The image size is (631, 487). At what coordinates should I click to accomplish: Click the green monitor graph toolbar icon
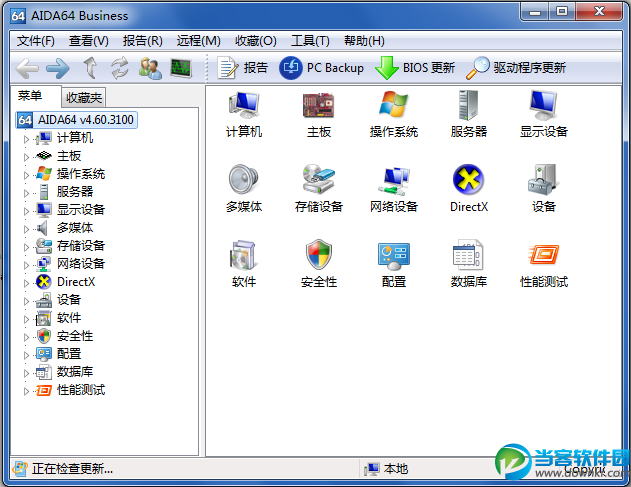181,68
